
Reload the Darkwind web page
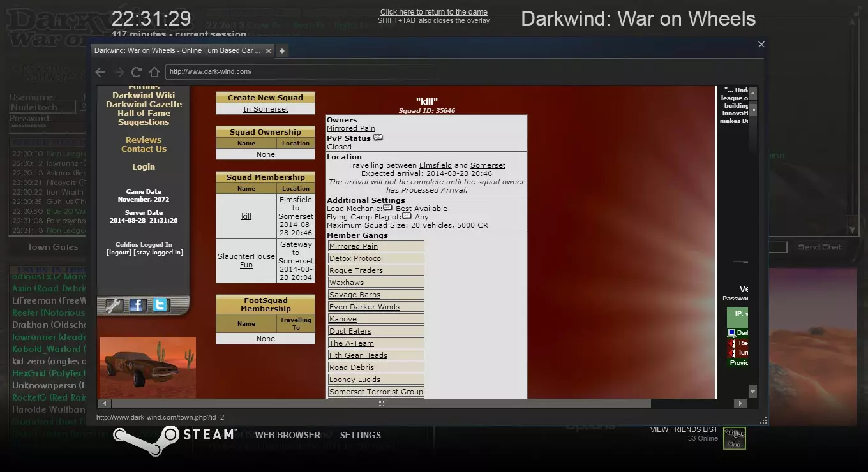[136, 72]
